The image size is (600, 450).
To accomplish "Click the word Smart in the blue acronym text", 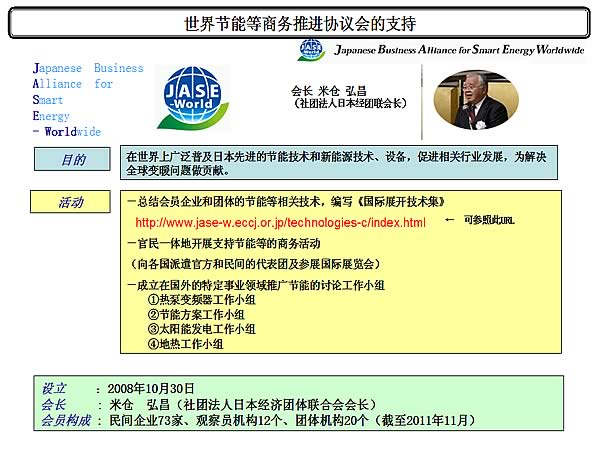I will click(47, 100).
